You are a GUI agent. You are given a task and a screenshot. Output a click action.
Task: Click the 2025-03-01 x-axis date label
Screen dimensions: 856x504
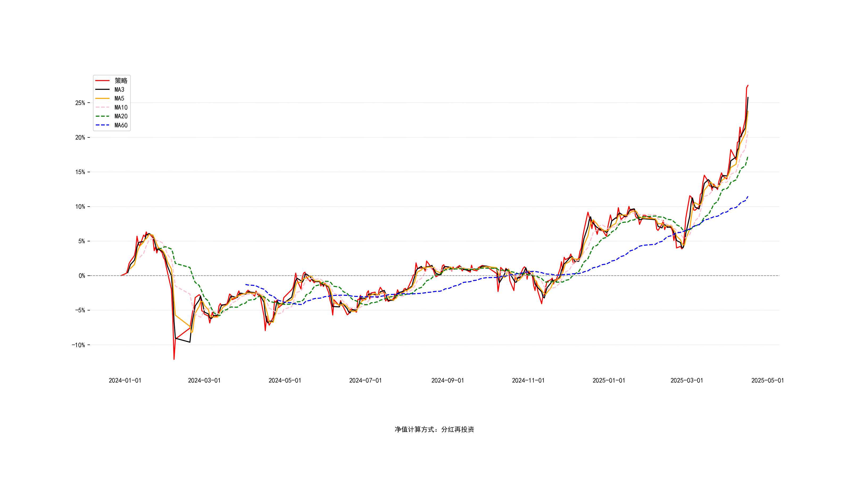pyautogui.click(x=687, y=381)
